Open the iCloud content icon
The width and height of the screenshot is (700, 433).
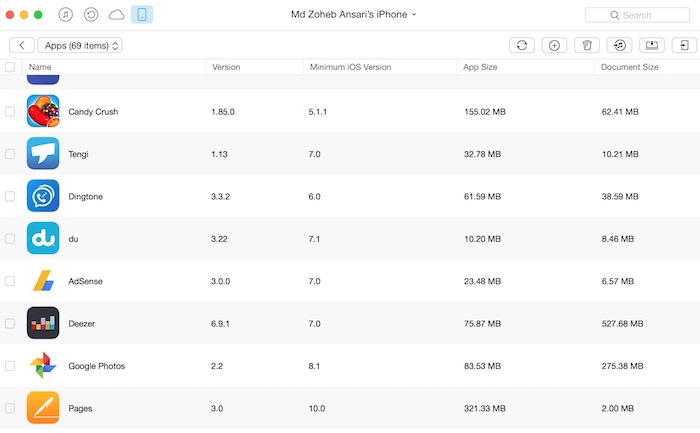pyautogui.click(x=116, y=15)
